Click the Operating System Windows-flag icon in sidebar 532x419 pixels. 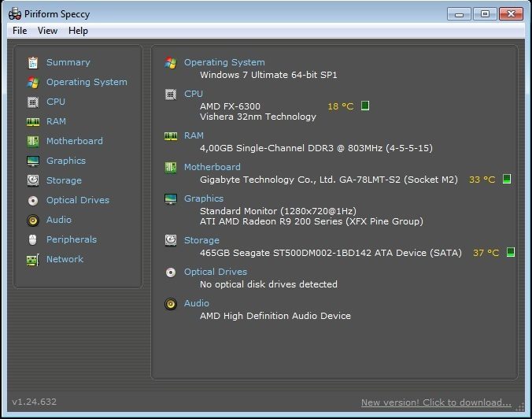(x=33, y=83)
